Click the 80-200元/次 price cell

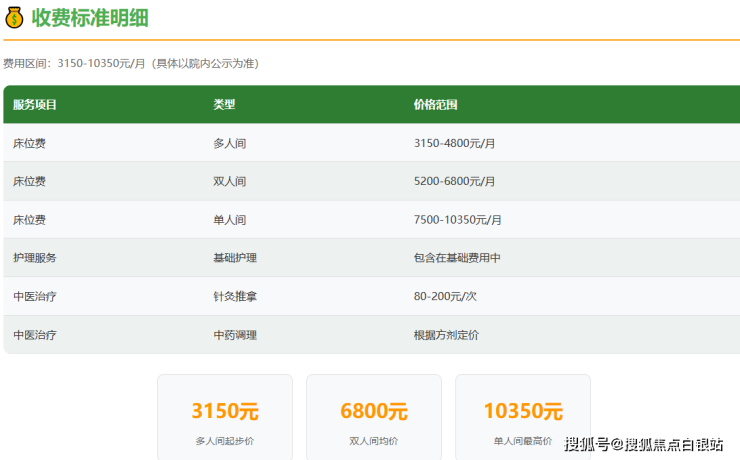447,296
